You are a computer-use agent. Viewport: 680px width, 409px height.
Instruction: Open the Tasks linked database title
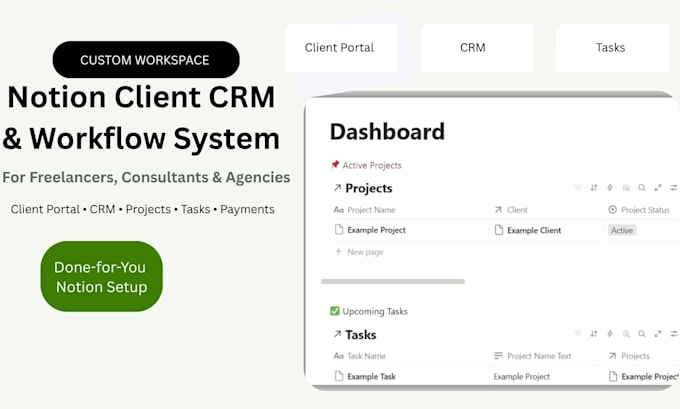[x=360, y=334]
